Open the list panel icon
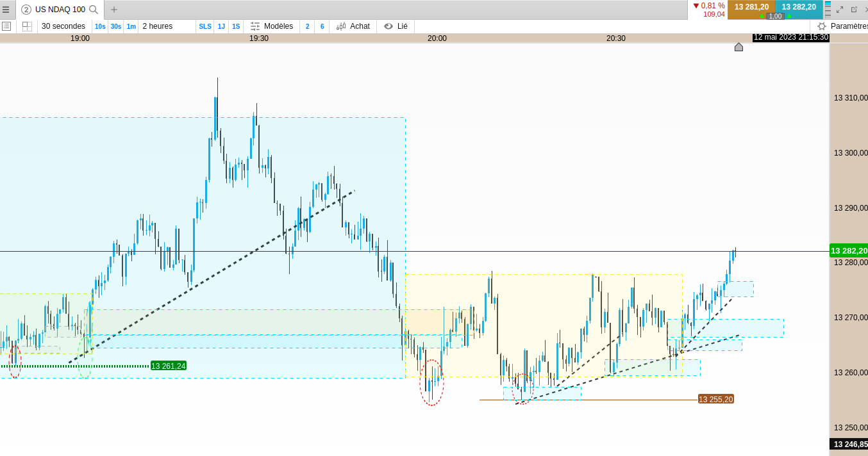This screenshot has width=868, height=456. click(6, 26)
